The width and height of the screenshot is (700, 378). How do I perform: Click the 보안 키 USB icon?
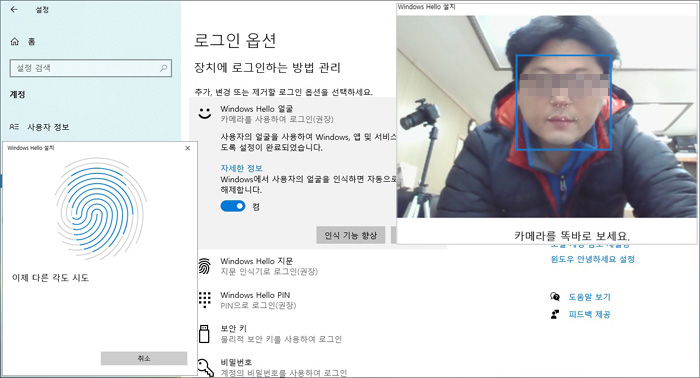coord(204,333)
